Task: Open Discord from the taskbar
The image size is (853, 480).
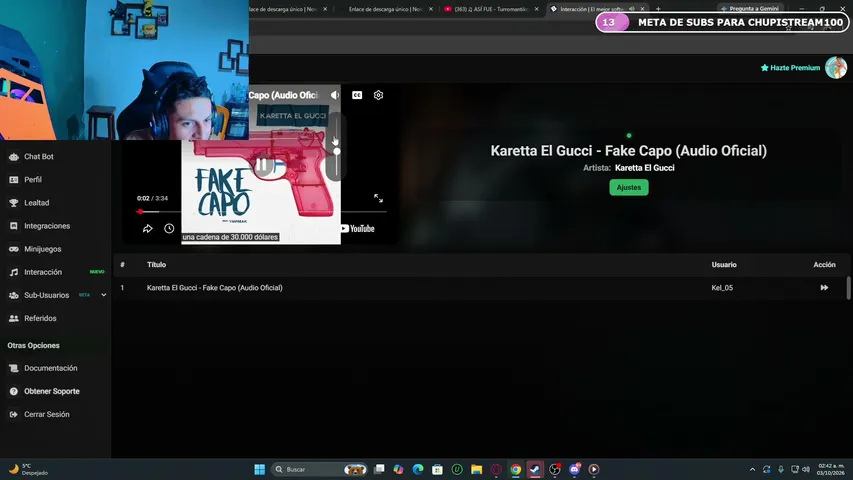Action: click(574, 469)
